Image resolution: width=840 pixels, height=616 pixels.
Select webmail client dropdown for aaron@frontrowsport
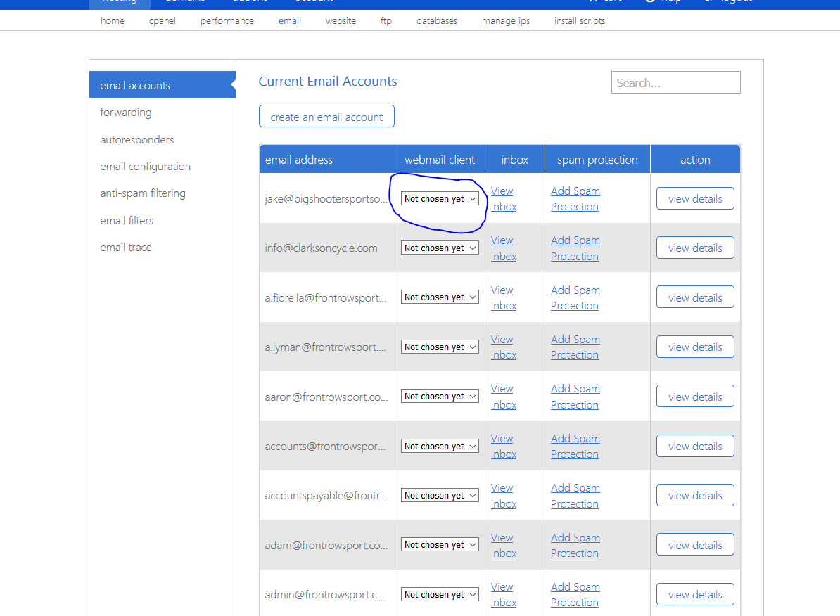pyautogui.click(x=440, y=397)
